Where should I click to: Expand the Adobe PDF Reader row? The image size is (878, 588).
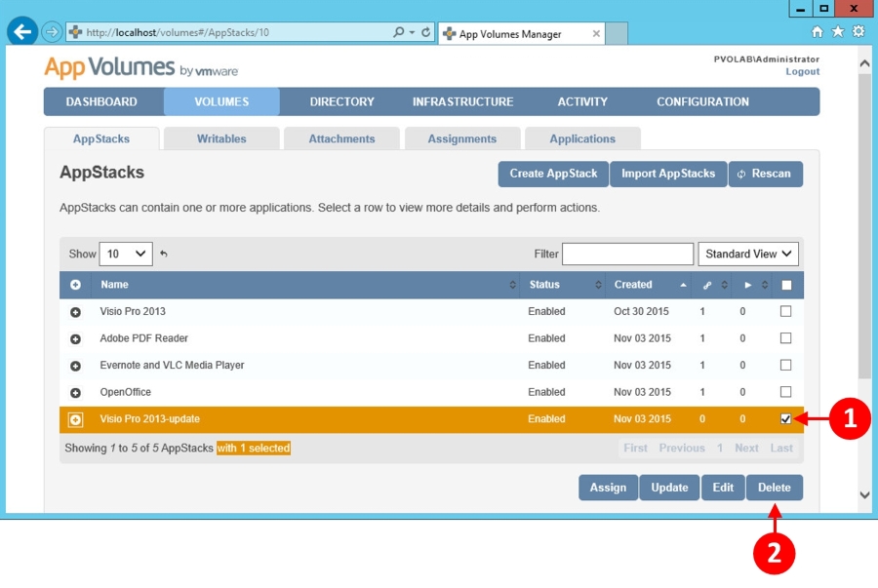click(x=75, y=339)
